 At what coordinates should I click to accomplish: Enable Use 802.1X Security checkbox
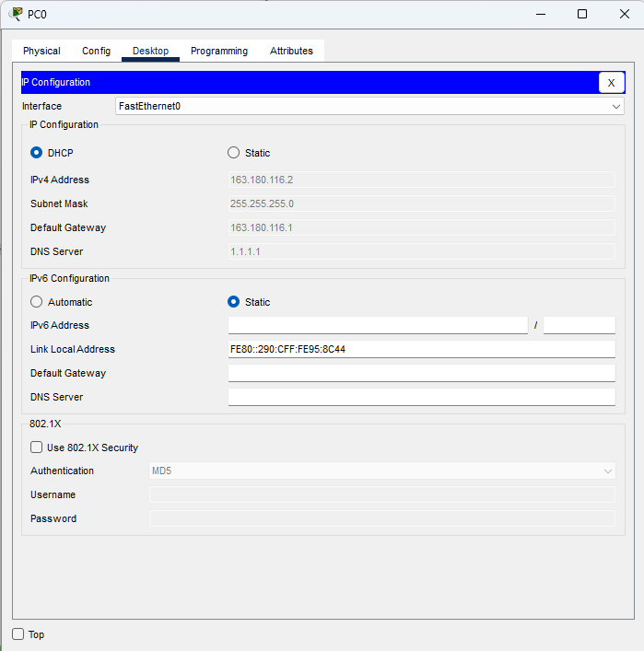(36, 448)
